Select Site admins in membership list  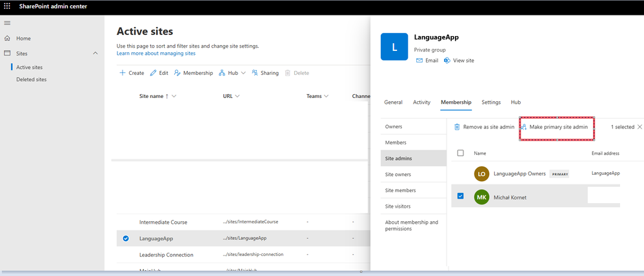pos(414,158)
